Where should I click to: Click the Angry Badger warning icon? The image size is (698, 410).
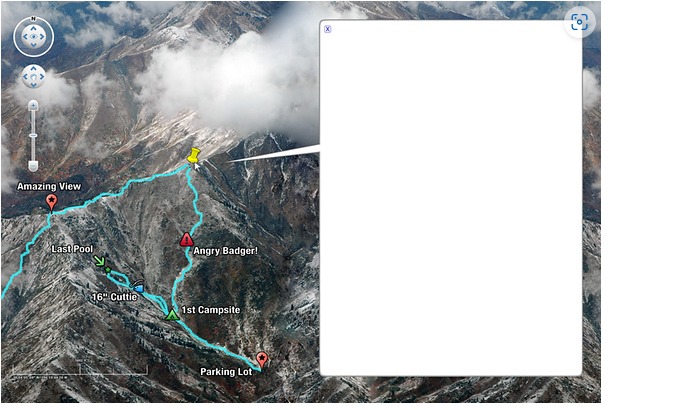click(x=187, y=239)
